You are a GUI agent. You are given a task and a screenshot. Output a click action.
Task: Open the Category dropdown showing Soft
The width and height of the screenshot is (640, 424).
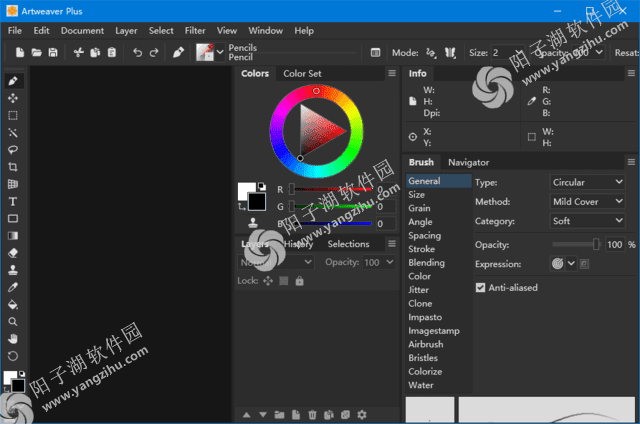pos(587,221)
